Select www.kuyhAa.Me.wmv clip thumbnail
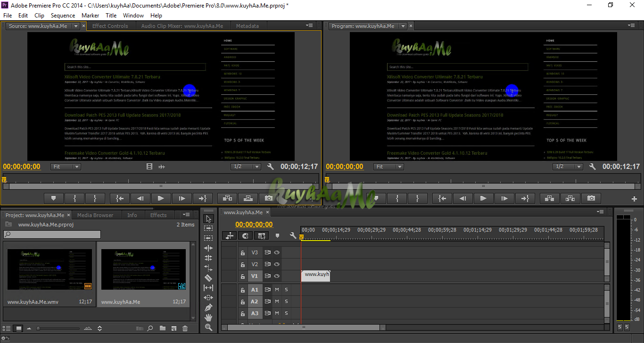The width and height of the screenshot is (644, 343). tap(49, 270)
